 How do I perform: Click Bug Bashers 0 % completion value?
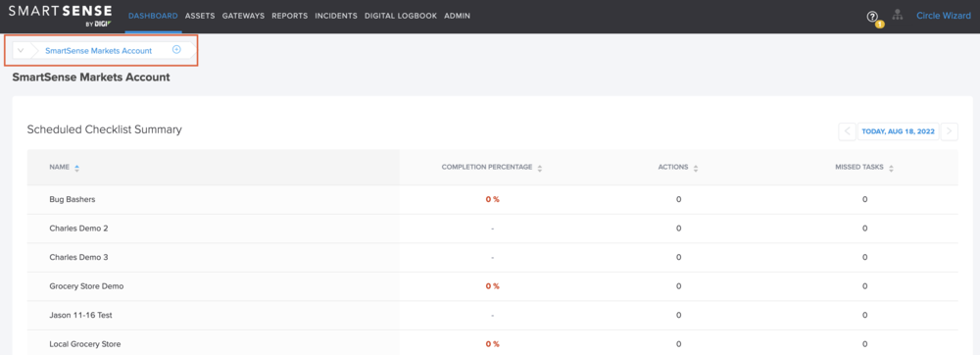pyautogui.click(x=493, y=199)
